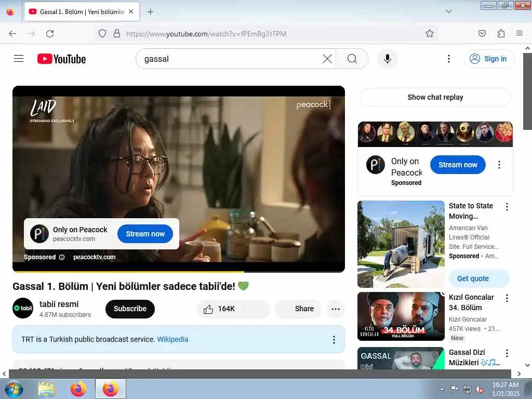Open options for the TRT info panel
Screen dimensions: 532x399
[334, 340]
